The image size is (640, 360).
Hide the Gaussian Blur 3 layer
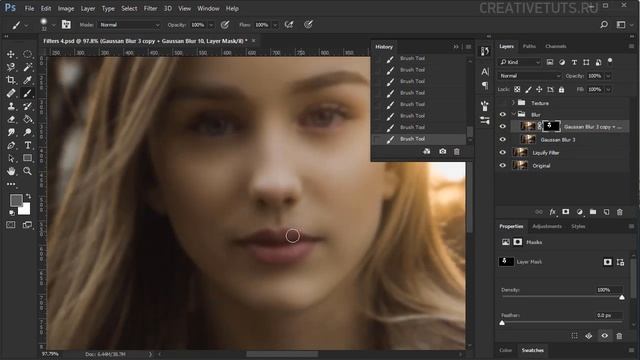[502, 140]
